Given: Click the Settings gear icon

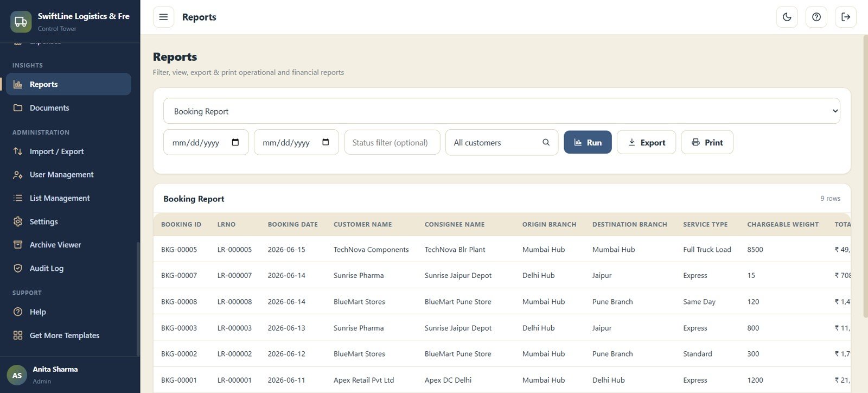Looking at the screenshot, I should [x=18, y=221].
